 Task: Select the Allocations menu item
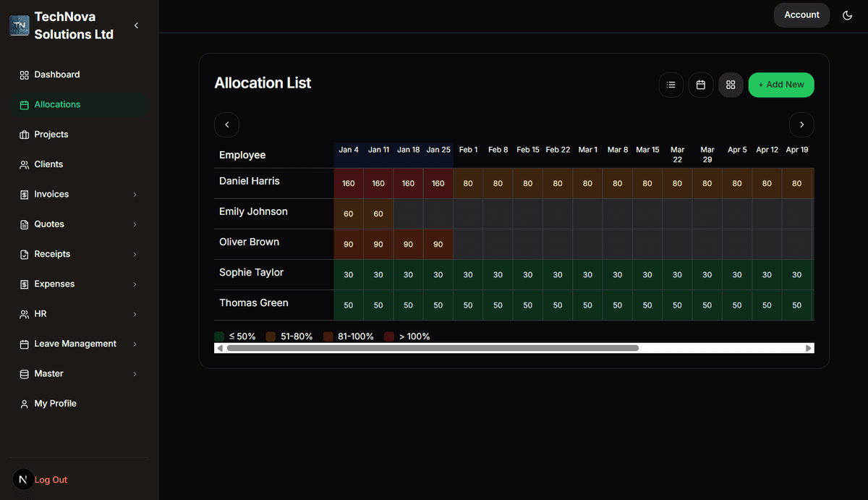pos(58,104)
